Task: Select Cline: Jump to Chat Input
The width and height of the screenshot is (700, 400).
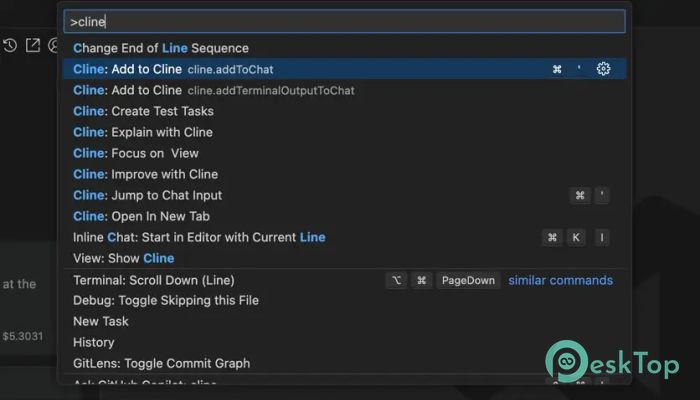Action: click(x=344, y=195)
